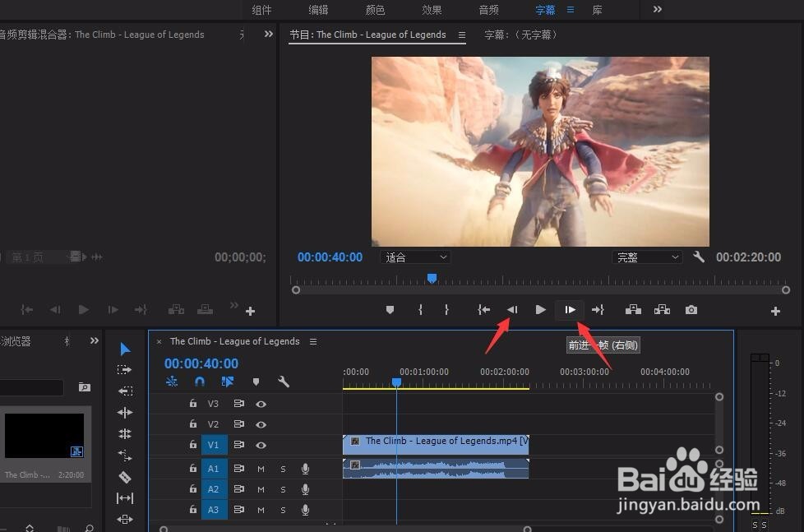Solo the A3 audio track
804x532 pixels.
pyautogui.click(x=283, y=510)
